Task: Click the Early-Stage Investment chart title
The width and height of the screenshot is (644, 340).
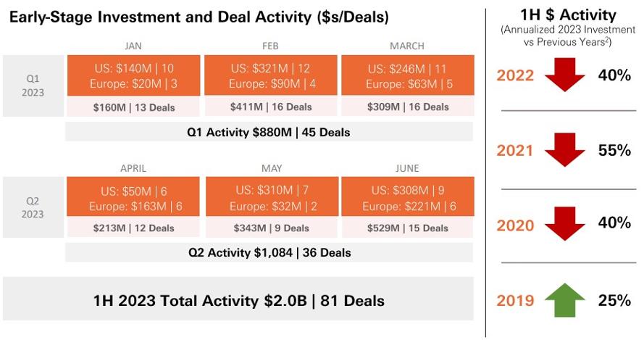Action: pyautogui.click(x=198, y=17)
